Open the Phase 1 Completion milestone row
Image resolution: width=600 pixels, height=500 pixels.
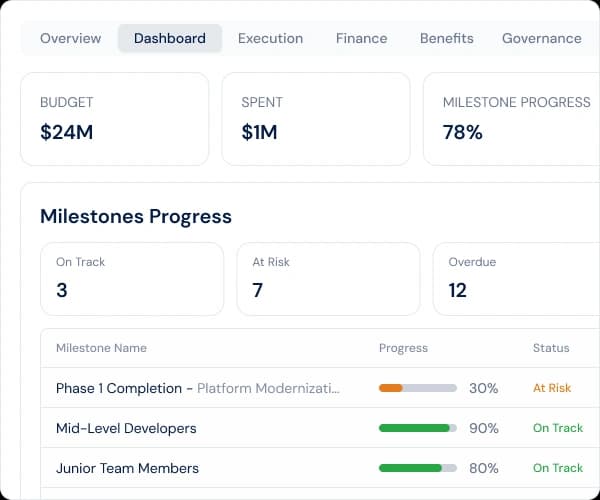click(x=320, y=388)
